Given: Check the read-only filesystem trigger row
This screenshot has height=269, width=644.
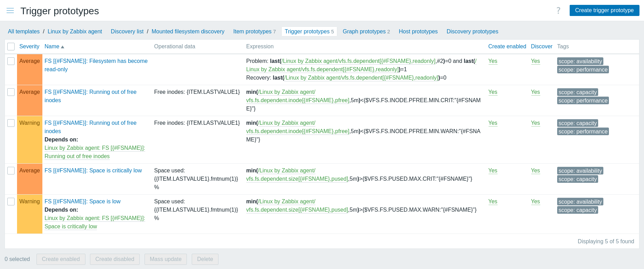Looking at the screenshot, I should [x=11, y=61].
